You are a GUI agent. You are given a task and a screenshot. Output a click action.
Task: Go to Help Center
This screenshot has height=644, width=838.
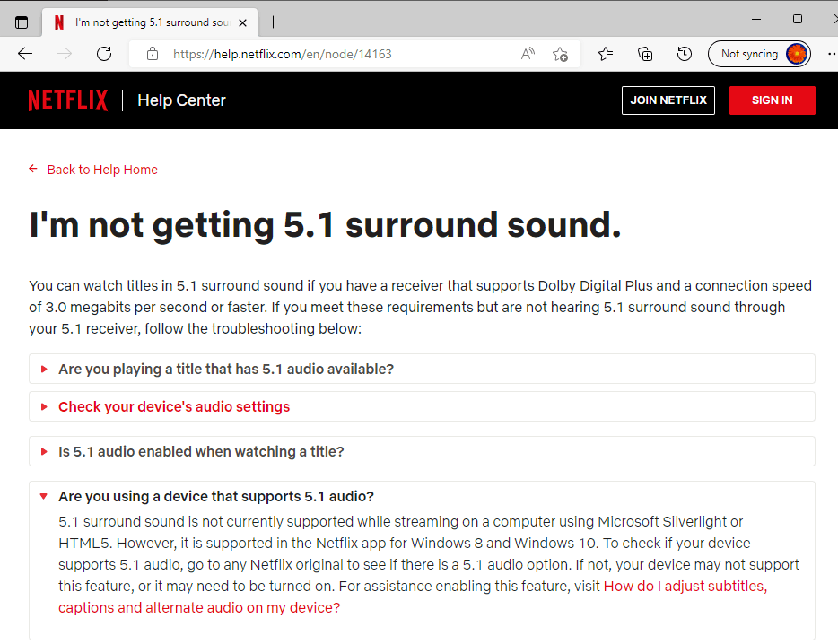[182, 100]
